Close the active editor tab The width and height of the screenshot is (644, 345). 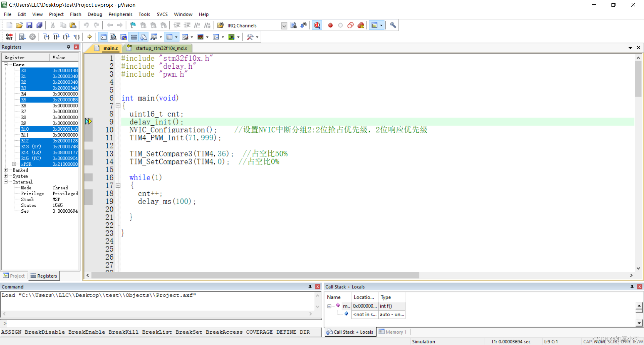click(x=639, y=48)
